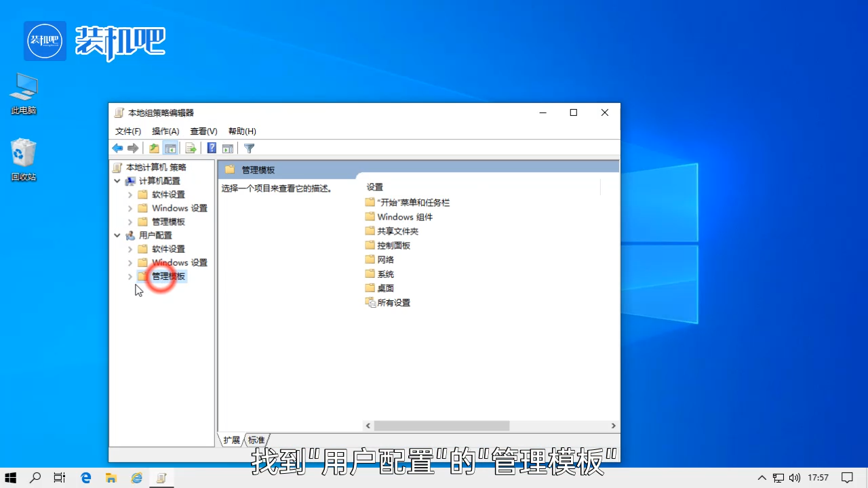Click the Up one level folder icon
The height and width of the screenshot is (488, 868).
tap(154, 148)
